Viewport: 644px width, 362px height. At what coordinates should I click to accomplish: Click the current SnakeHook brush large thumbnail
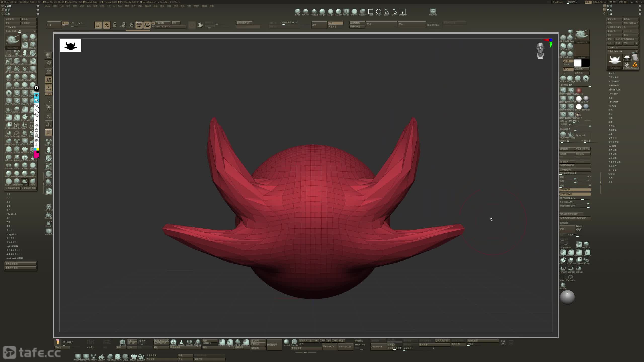[13, 41]
